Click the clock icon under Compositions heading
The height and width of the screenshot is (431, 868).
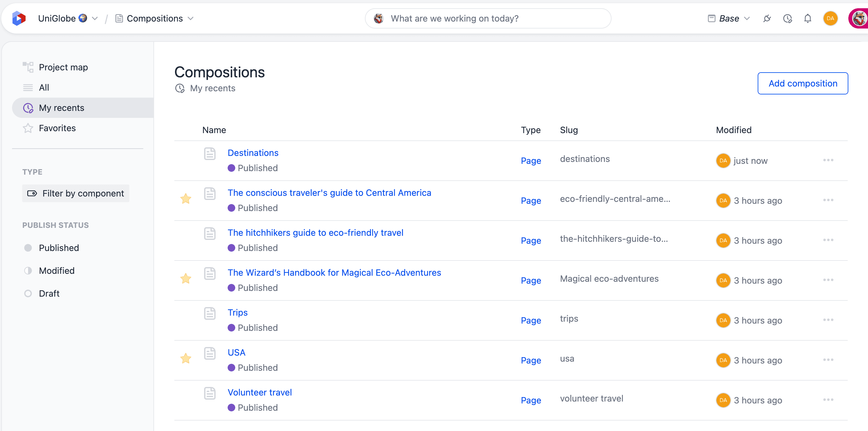click(x=180, y=88)
